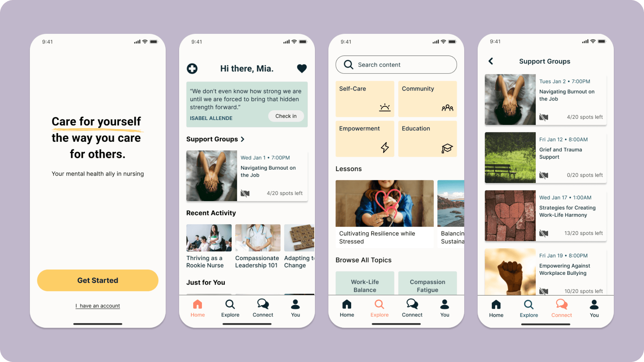Toggle the add/plus icon on home screen
Screen dimensions: 644x362
coord(193,68)
